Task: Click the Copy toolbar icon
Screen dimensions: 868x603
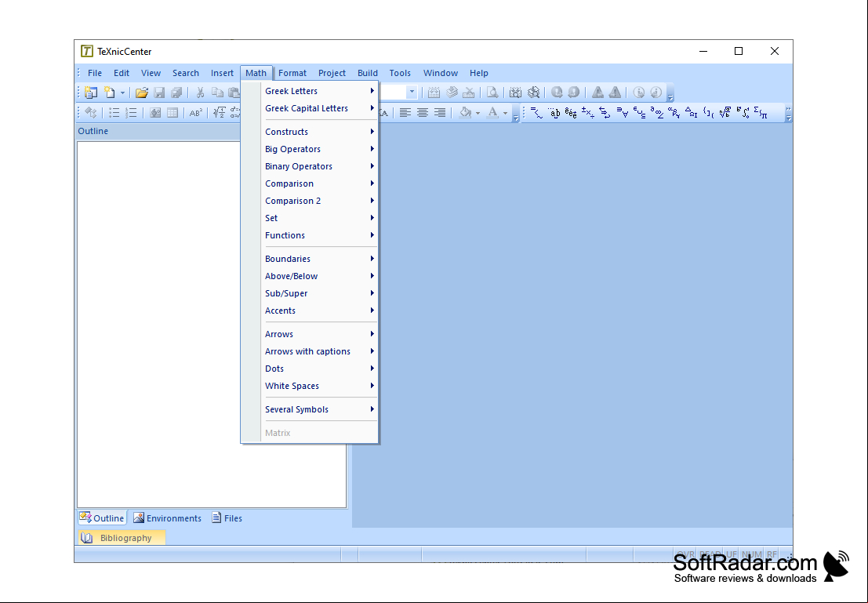Action: 217,93
